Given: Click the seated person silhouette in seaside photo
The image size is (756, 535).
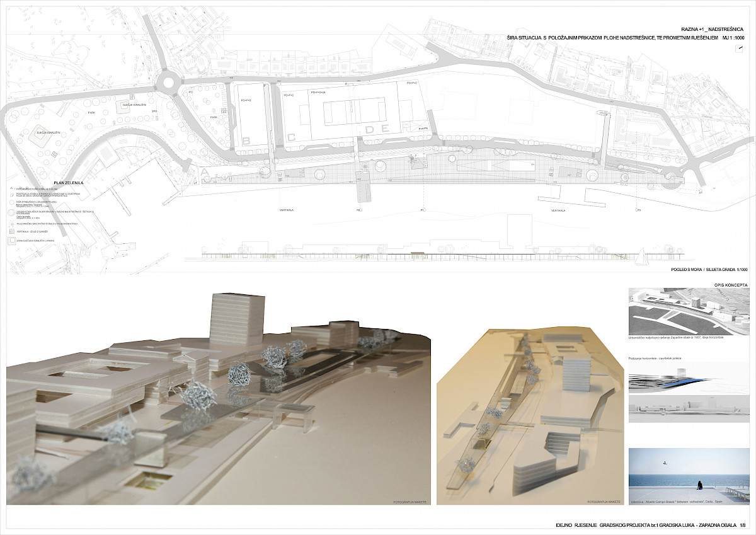Looking at the screenshot, I should point(700,485).
